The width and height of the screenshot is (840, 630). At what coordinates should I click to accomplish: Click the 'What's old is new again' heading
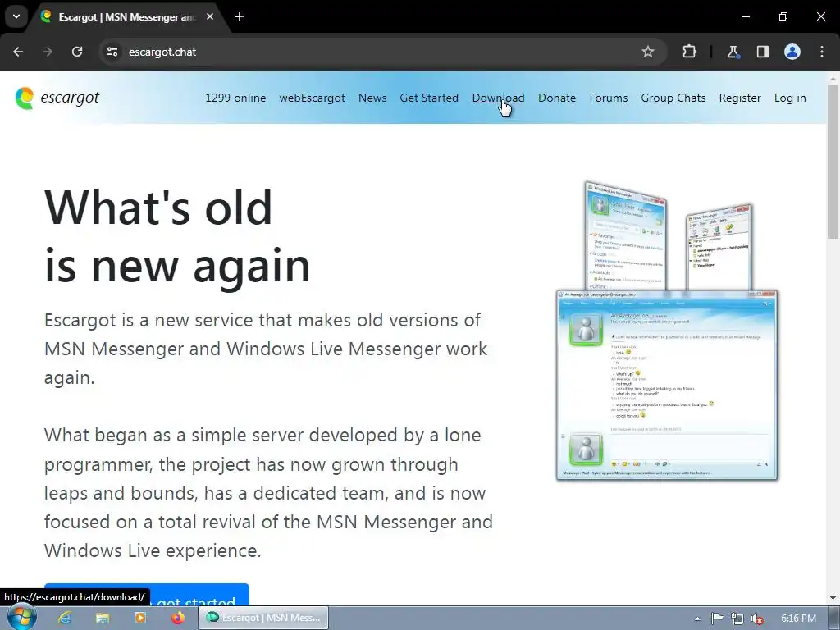[x=177, y=235]
